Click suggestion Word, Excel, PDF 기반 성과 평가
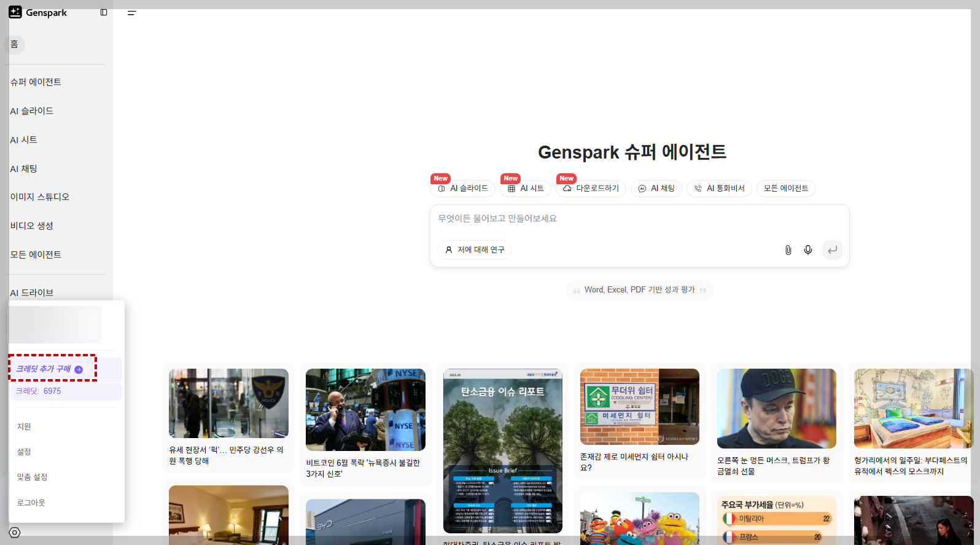Viewport: 980px width, 545px height. (639, 290)
